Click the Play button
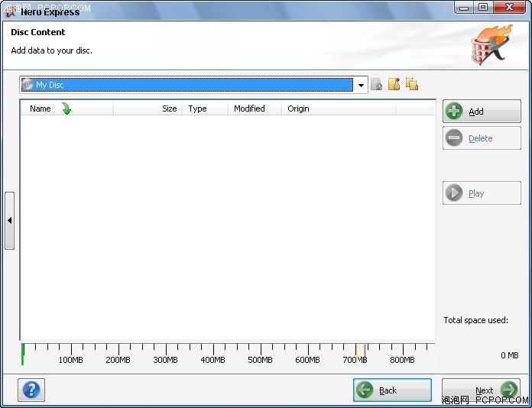The width and height of the screenshot is (532, 408). tap(482, 193)
